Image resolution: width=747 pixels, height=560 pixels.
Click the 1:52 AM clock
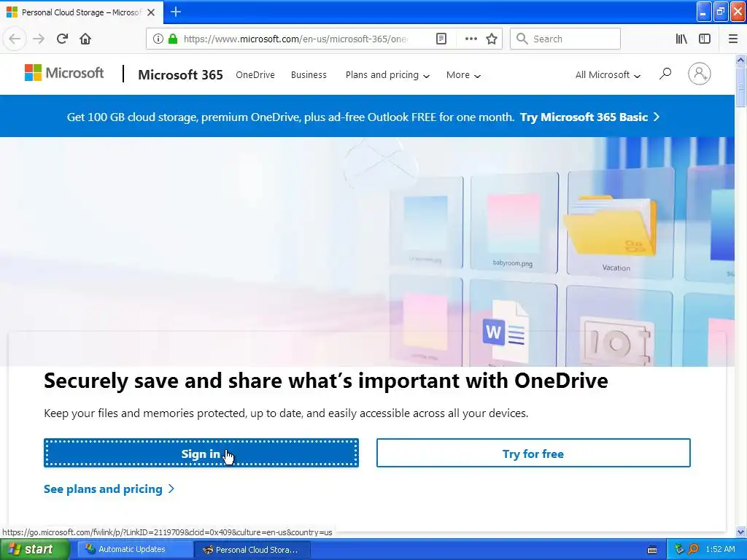[x=720, y=549]
